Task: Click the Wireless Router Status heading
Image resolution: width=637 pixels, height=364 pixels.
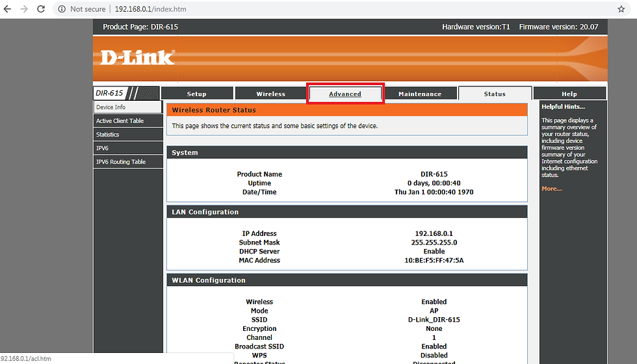Action: 214,110
